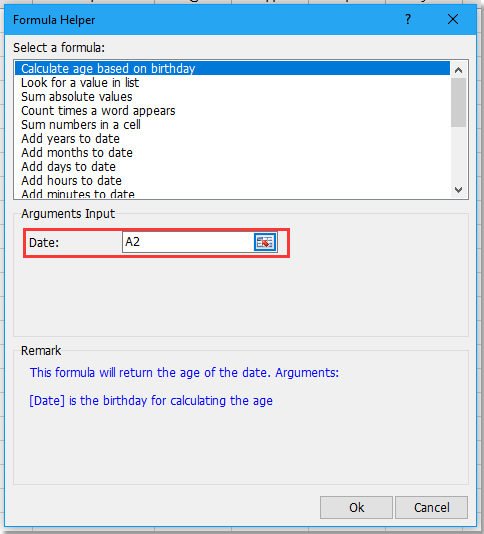This screenshot has height=534, width=484.
Task: Click the range selector icon beside Date field
Action: 265,242
